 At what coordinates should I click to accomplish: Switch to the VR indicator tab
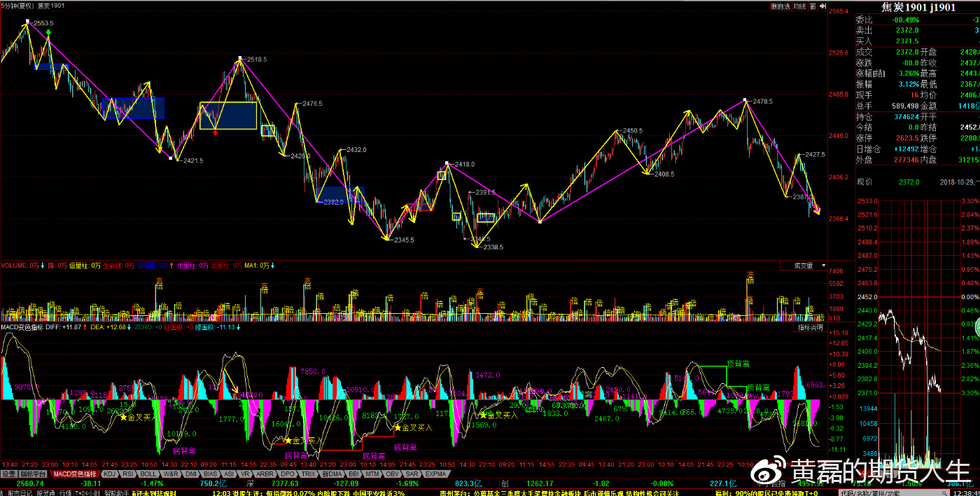click(x=245, y=474)
